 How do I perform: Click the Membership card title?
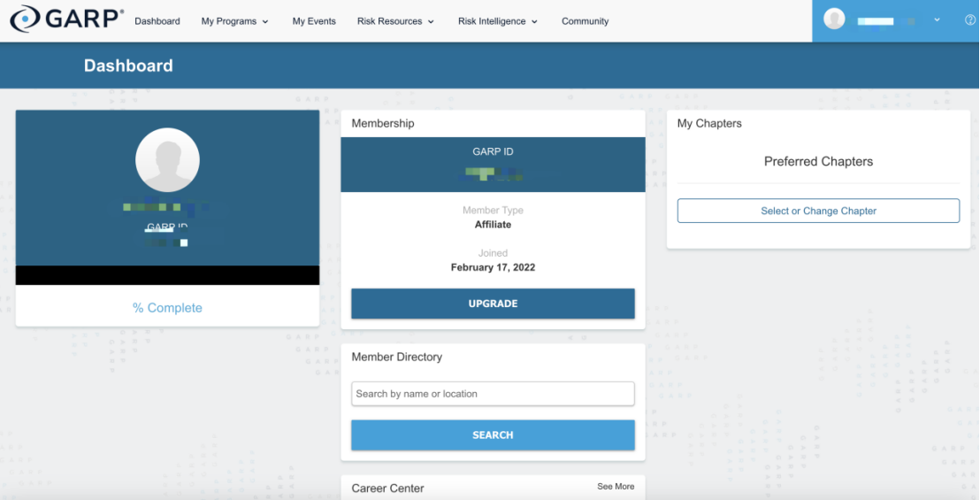383,123
